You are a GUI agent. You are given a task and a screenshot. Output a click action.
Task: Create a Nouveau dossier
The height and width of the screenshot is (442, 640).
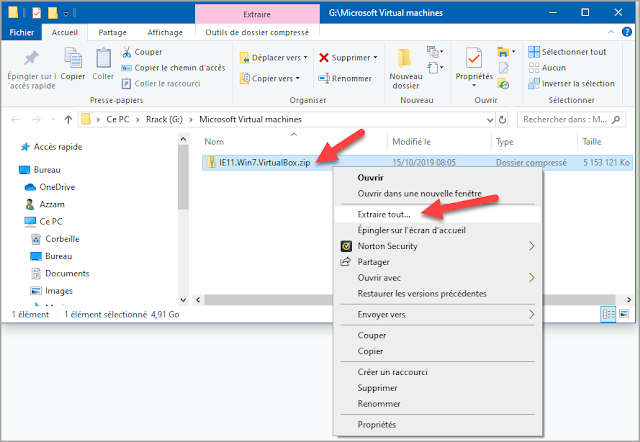(x=405, y=68)
